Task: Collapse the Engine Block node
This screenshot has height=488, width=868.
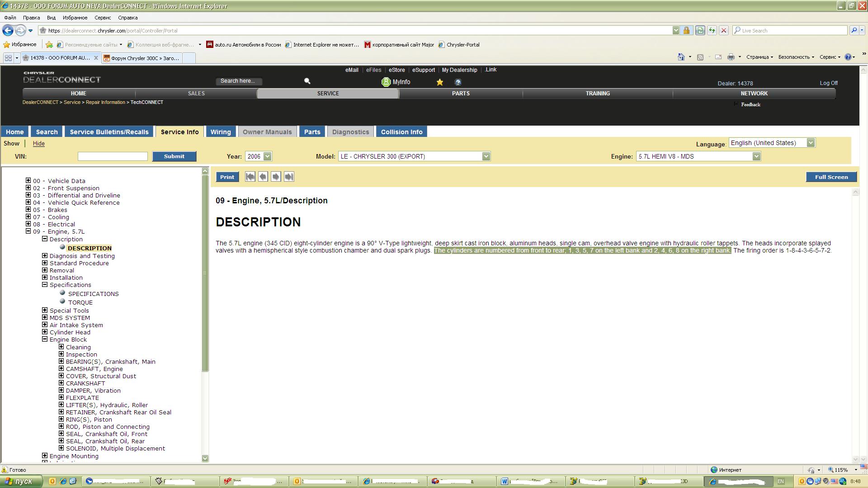Action: (45, 339)
